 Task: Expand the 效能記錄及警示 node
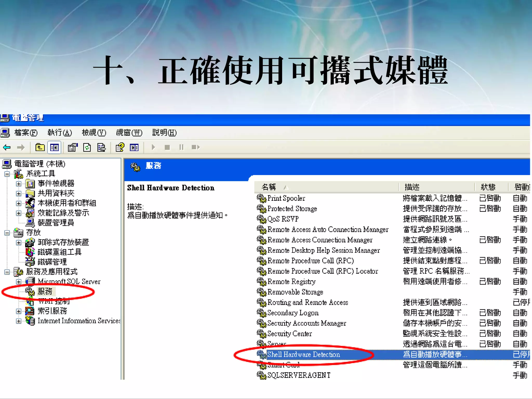pyautogui.click(x=19, y=213)
